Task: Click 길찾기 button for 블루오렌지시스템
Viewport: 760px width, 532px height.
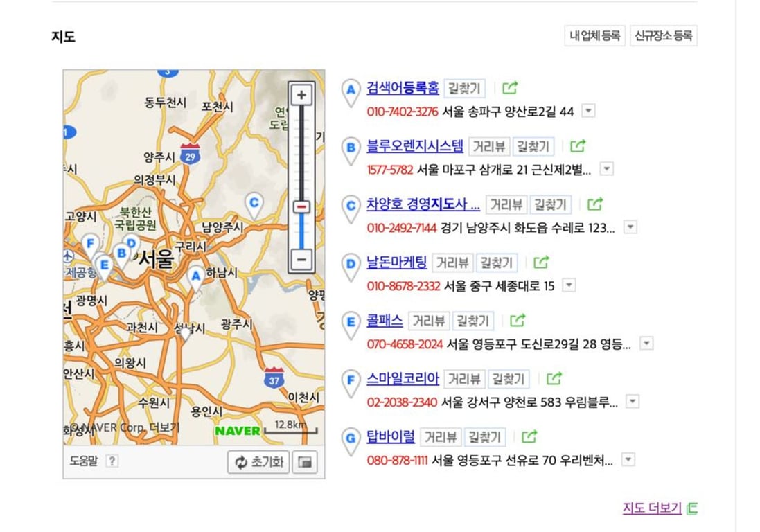Action: (x=533, y=146)
